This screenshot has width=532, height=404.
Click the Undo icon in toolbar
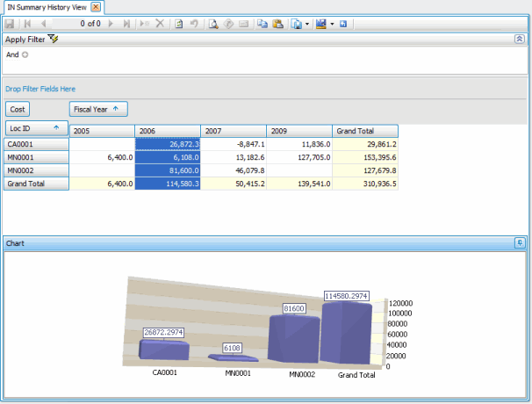193,24
